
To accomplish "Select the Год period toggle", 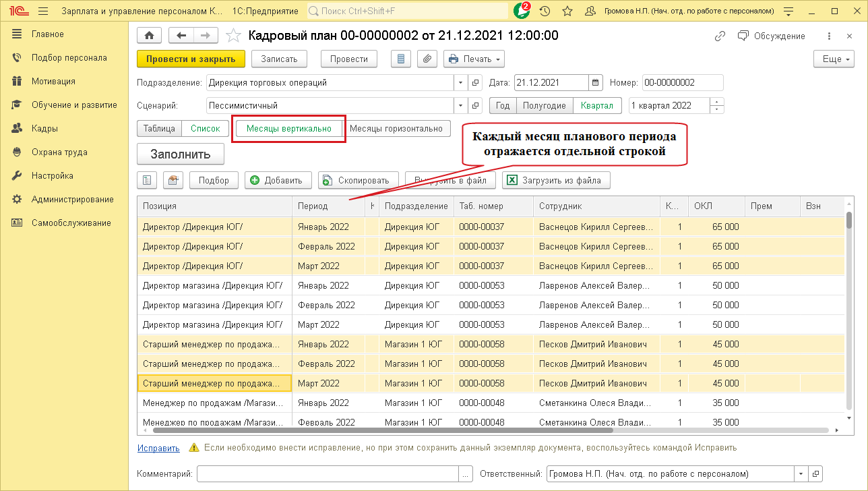I will (x=503, y=106).
